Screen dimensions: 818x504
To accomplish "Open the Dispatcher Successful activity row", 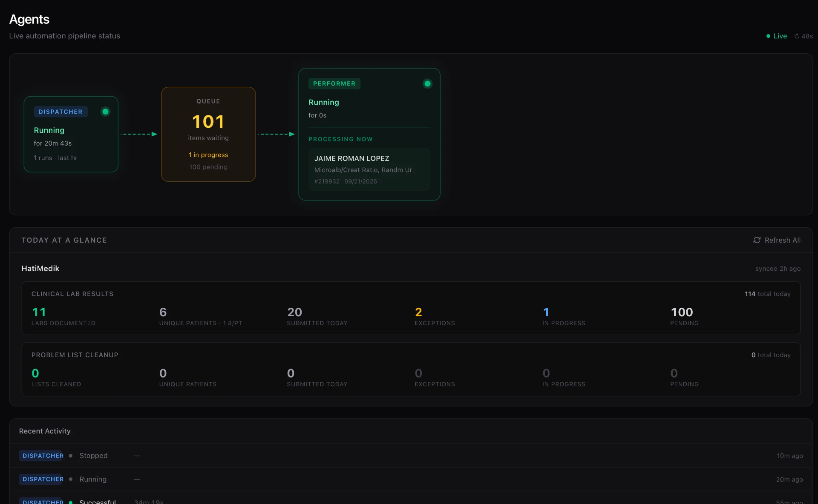I will click(411, 498).
